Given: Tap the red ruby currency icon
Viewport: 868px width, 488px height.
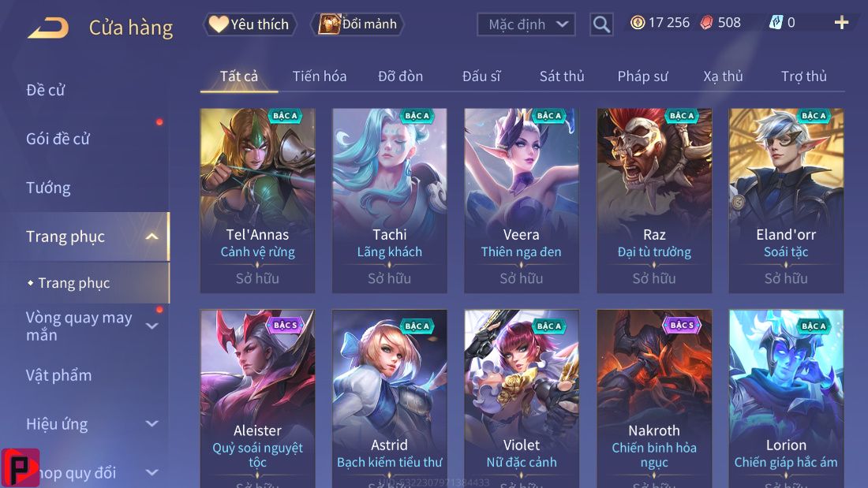Looking at the screenshot, I should click(x=706, y=23).
